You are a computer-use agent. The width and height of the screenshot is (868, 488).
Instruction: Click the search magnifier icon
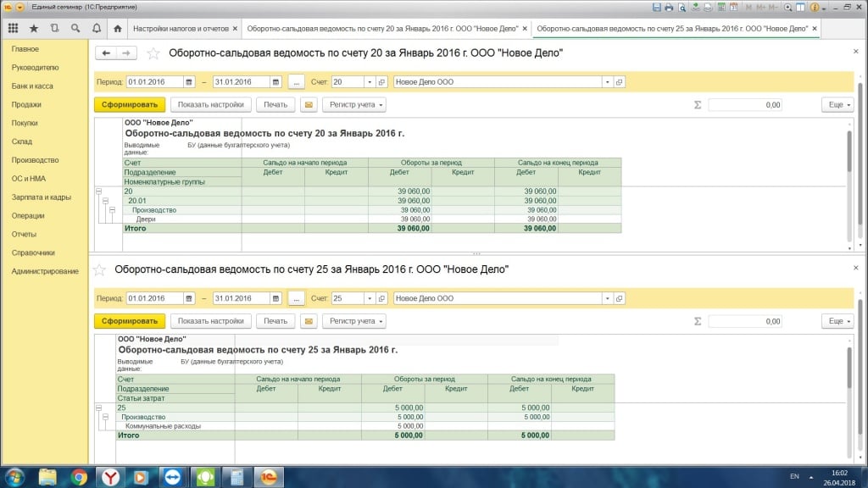point(76,28)
